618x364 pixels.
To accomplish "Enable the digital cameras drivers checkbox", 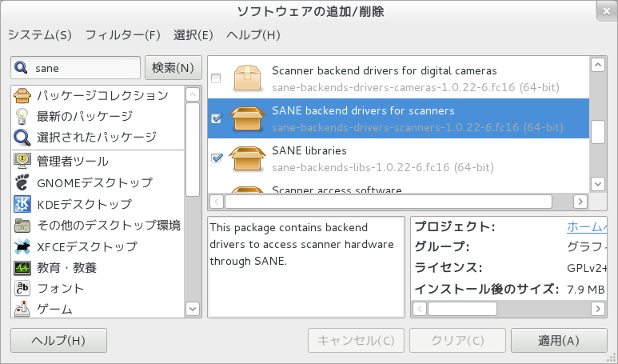I will coord(216,78).
